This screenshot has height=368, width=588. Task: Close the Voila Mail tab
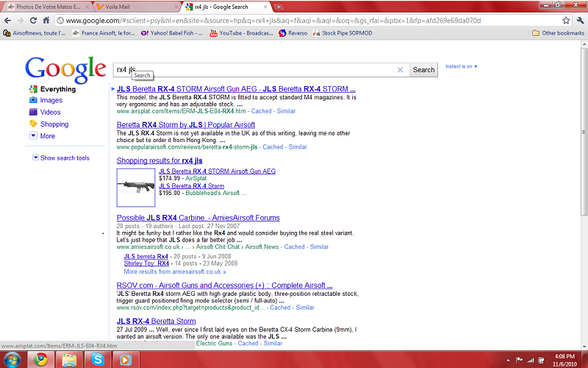click(x=176, y=7)
